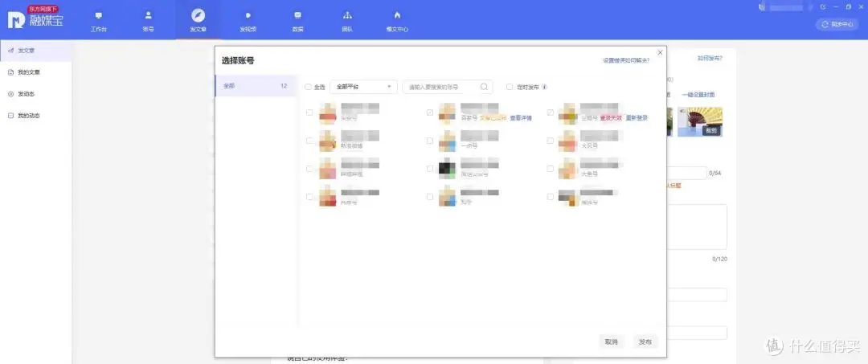Click the 发布 publish button
Image resolution: width=868 pixels, height=364 pixels.
(x=645, y=342)
